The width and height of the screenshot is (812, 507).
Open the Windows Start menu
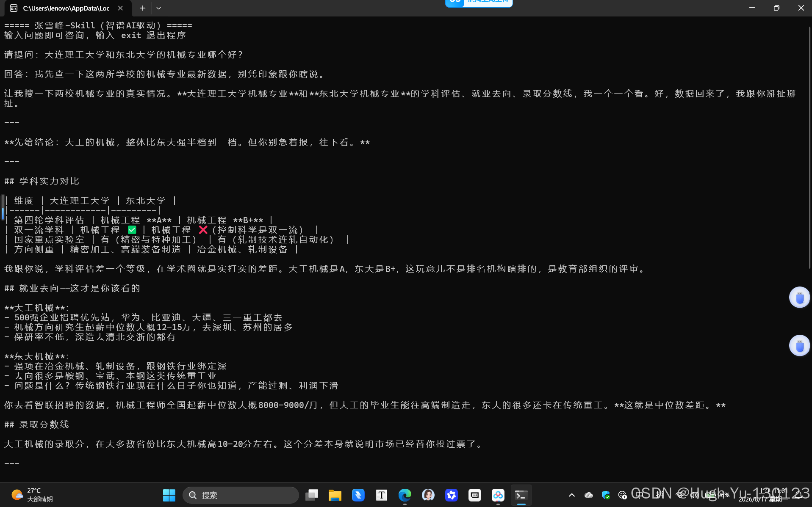(x=169, y=495)
